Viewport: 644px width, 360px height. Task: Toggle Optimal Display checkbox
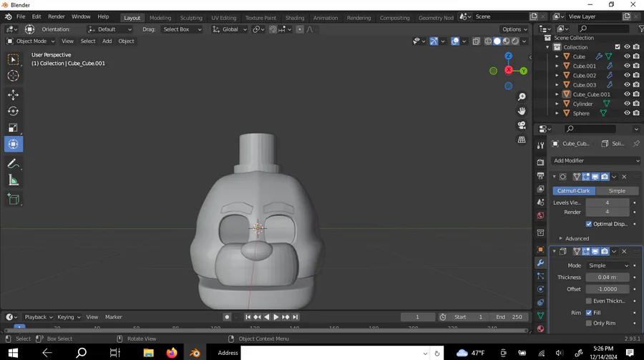pos(589,224)
